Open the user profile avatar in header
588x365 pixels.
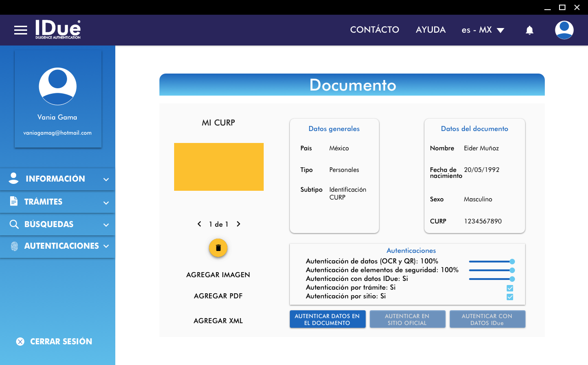[x=564, y=30]
